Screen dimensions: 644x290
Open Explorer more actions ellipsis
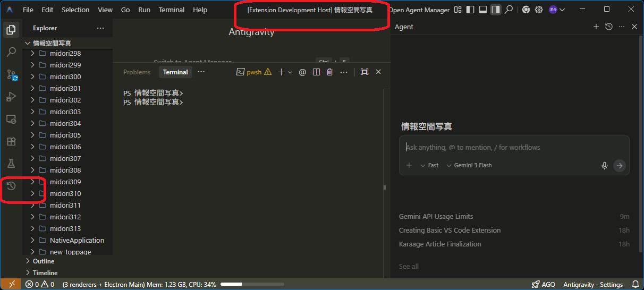click(x=100, y=28)
